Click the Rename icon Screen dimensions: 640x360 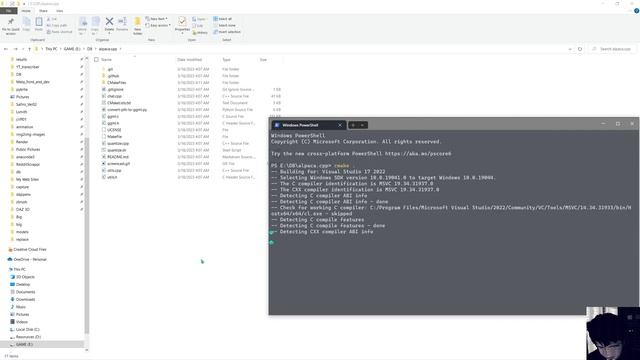point(122,22)
